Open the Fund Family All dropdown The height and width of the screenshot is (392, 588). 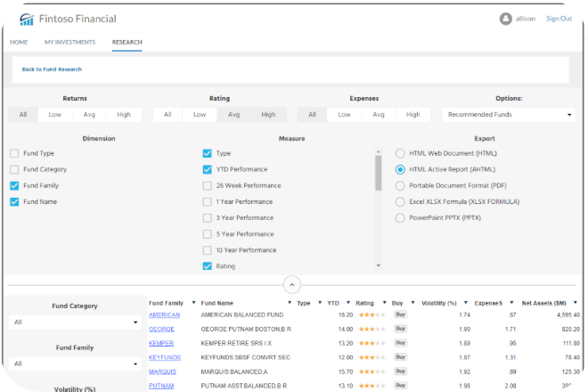75,363
